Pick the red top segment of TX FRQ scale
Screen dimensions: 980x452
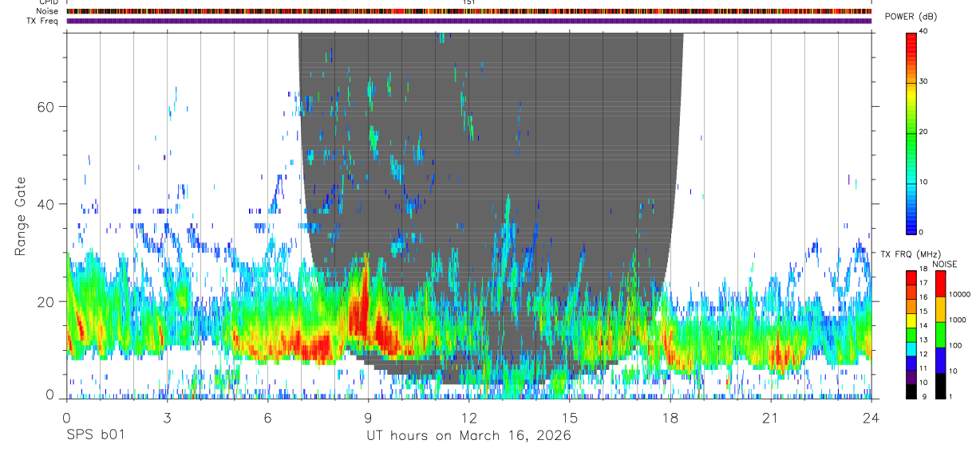tap(911, 278)
